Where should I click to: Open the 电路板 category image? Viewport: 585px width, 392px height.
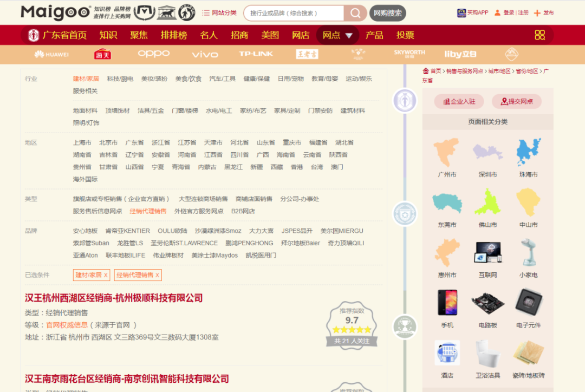487,303
